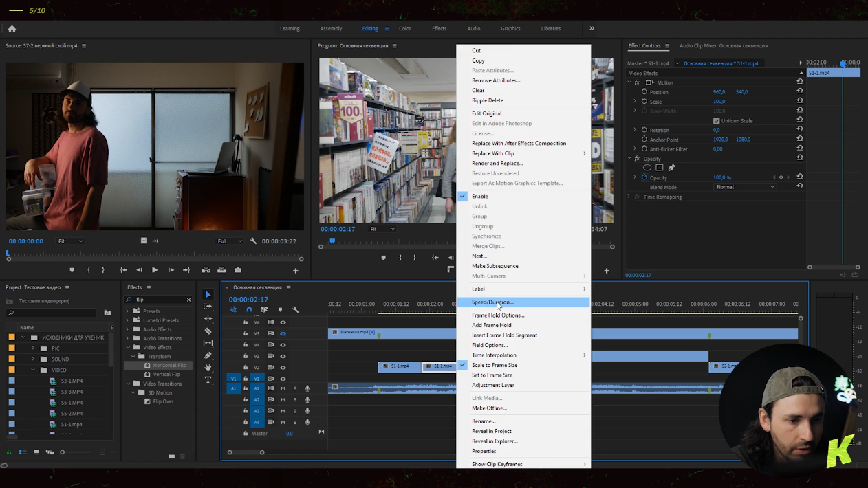The image size is (868, 488).
Task: Show the hidden V5 track output
Action: coord(283,333)
